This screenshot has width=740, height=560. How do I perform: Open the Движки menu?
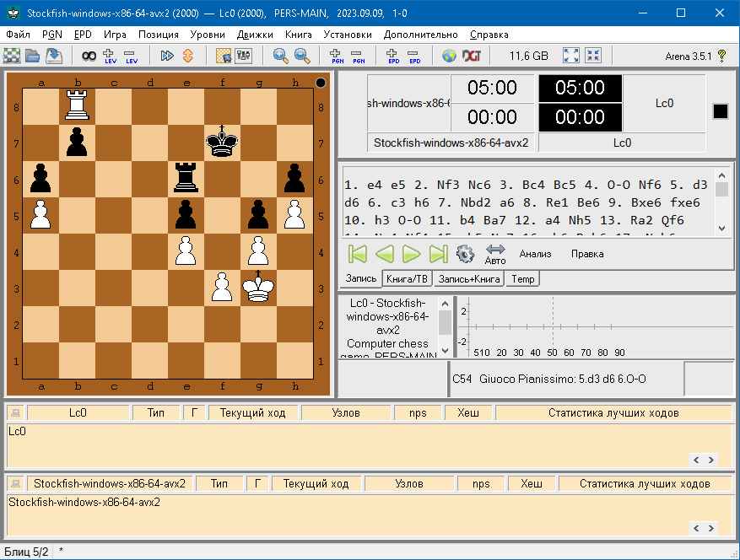click(x=255, y=35)
